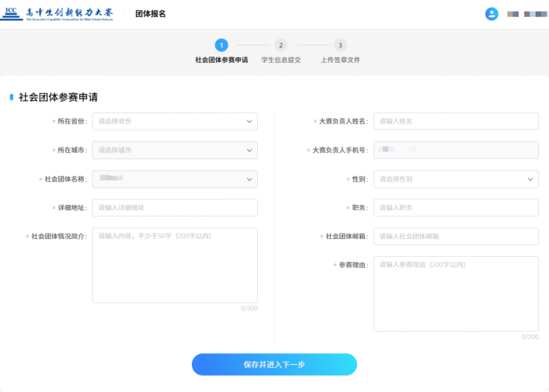Focus the 详细地址 input field
549x392 pixels.
click(174, 208)
